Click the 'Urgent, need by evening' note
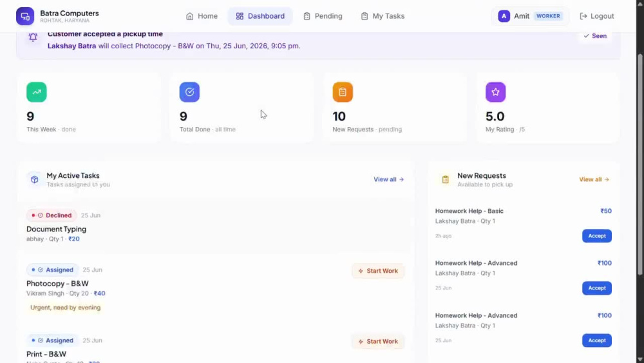The height and width of the screenshot is (363, 644). click(x=65, y=308)
